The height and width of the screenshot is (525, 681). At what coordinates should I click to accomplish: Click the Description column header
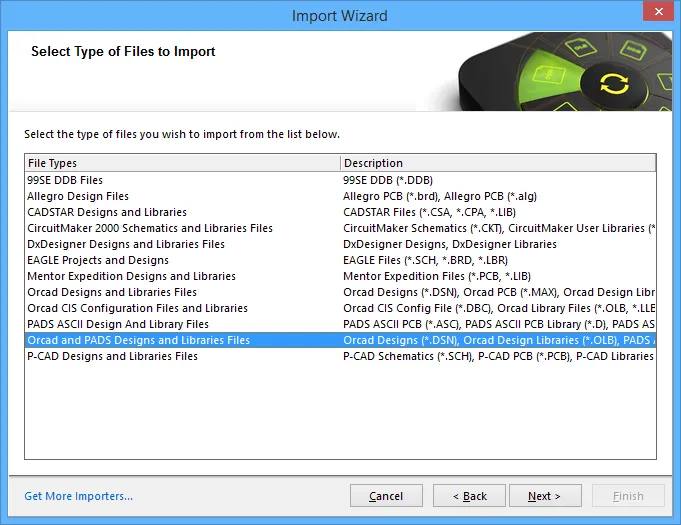pyautogui.click(x=498, y=163)
